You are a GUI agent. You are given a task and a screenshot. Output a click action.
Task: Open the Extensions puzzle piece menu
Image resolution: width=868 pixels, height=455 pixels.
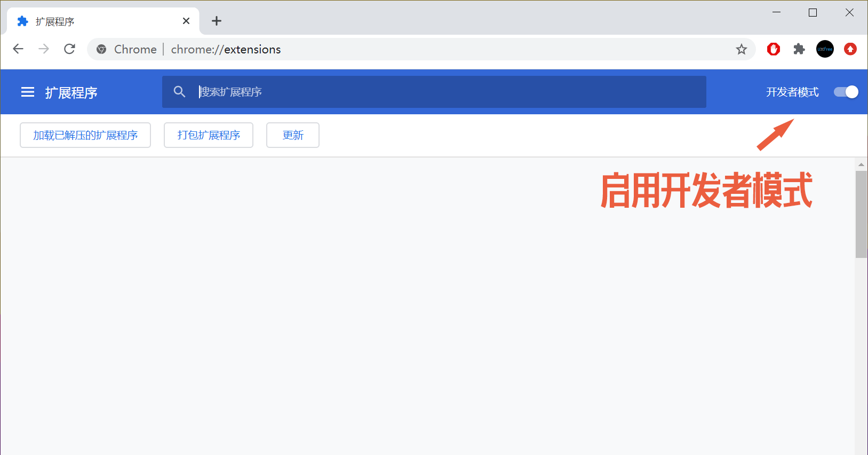click(799, 49)
